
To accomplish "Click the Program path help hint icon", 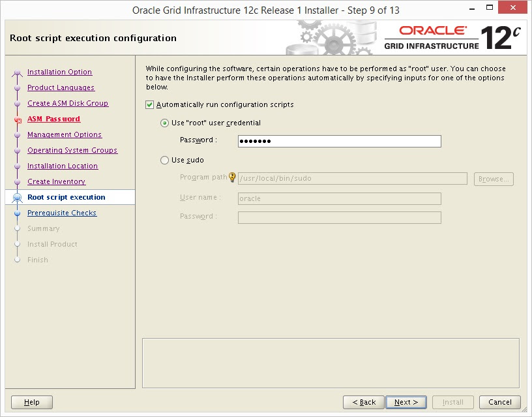I will (232, 177).
